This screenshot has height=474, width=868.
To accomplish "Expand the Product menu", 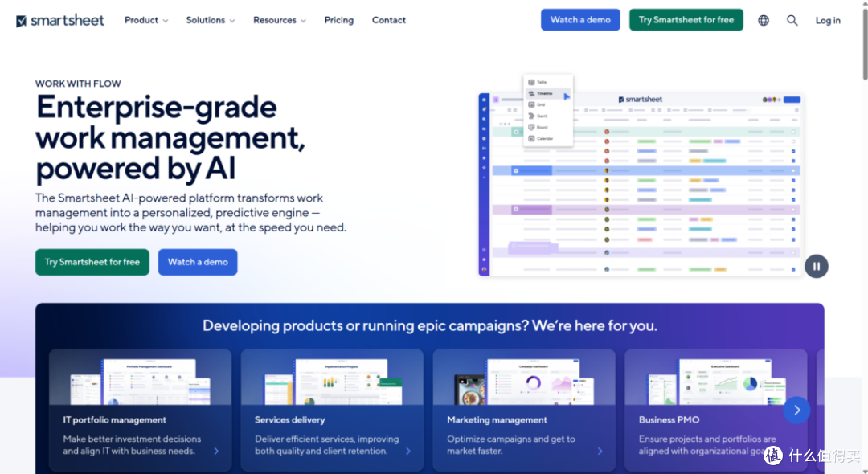I will click(146, 20).
